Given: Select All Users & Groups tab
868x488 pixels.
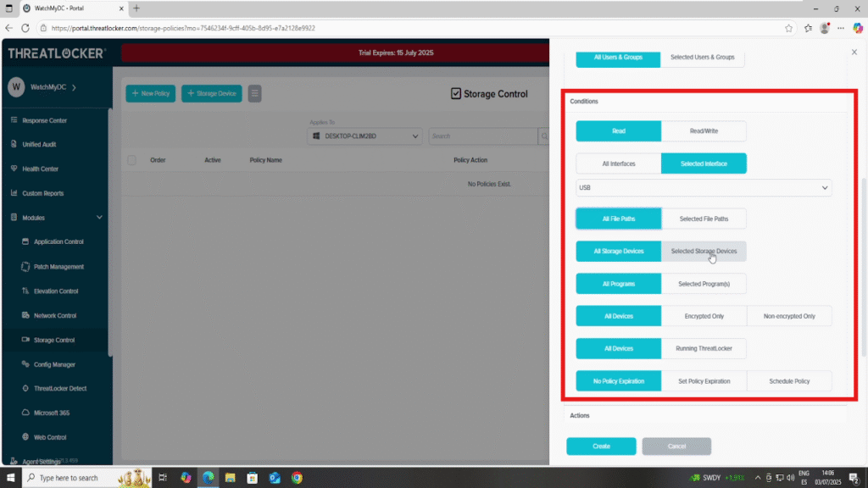Looking at the screenshot, I should point(618,58).
